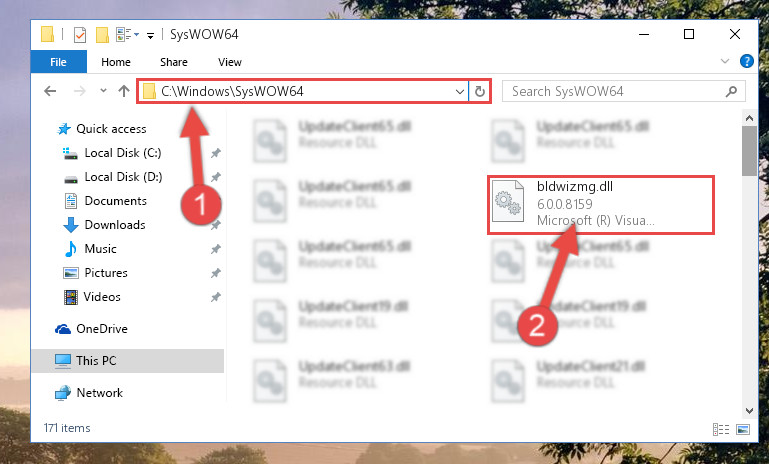
Task: Expand the address bar history dropdown
Action: pyautogui.click(x=460, y=92)
